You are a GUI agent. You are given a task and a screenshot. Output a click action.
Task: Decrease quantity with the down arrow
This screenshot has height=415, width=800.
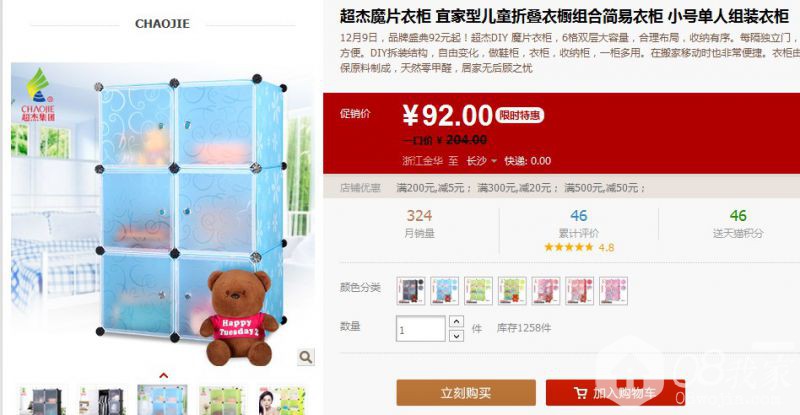click(456, 335)
